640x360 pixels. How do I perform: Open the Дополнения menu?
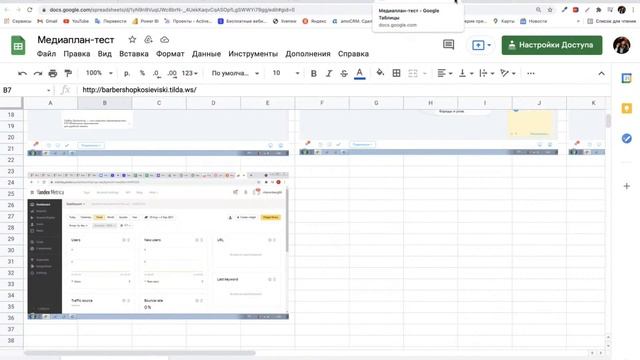click(308, 54)
